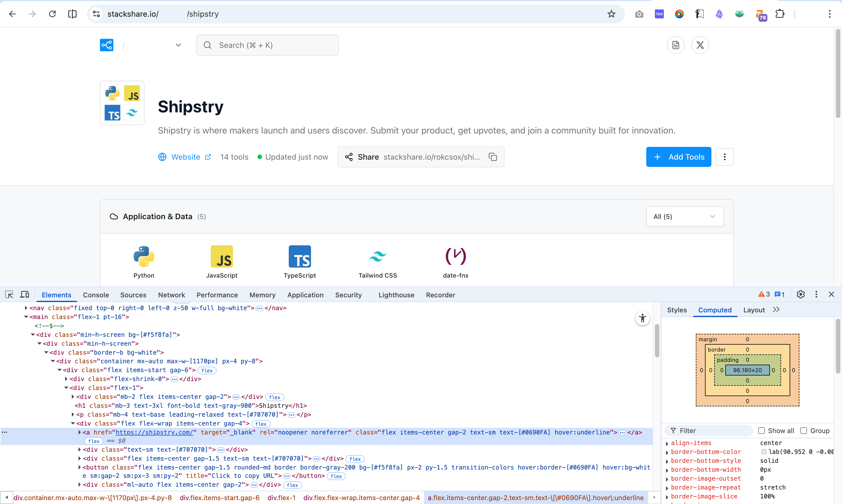Check the Group checkbox

(x=804, y=431)
